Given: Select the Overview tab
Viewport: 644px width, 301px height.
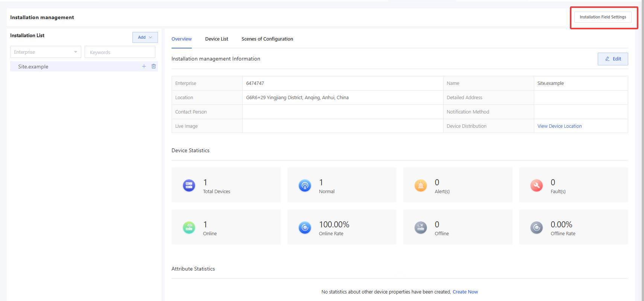Looking at the screenshot, I should pyautogui.click(x=181, y=39).
